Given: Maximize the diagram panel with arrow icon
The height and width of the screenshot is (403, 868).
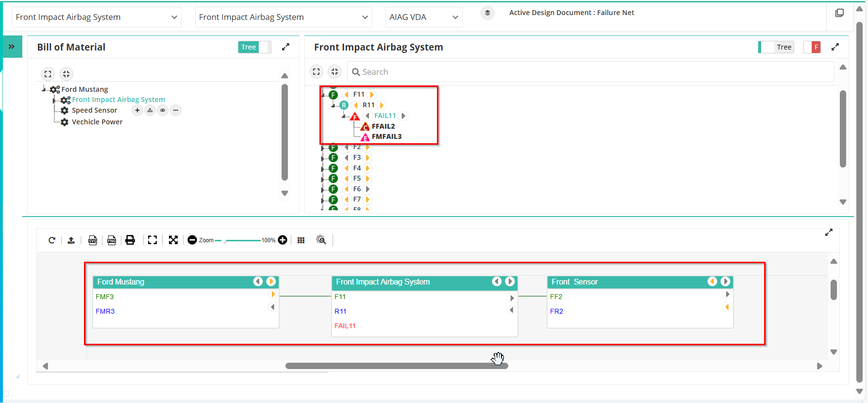Looking at the screenshot, I should click(x=829, y=233).
